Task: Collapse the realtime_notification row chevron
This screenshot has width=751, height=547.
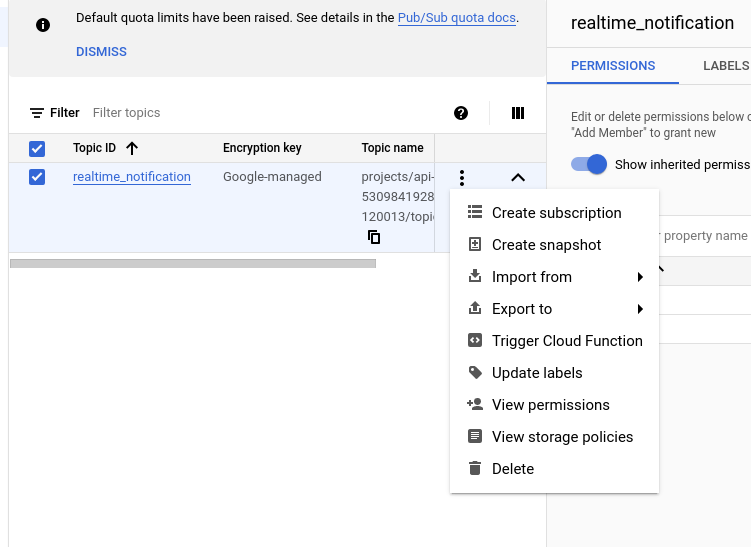Action: point(517,178)
